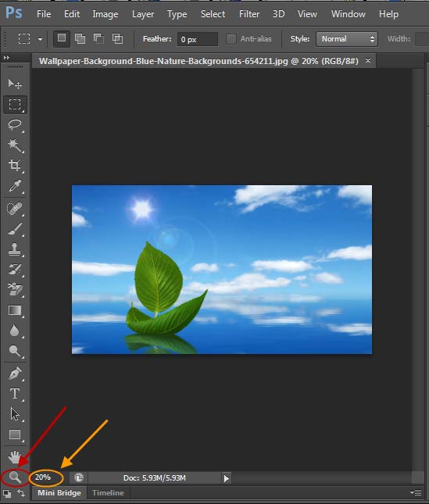The width and height of the screenshot is (429, 504).
Task: Select the Brush tool
Action: pos(15,229)
